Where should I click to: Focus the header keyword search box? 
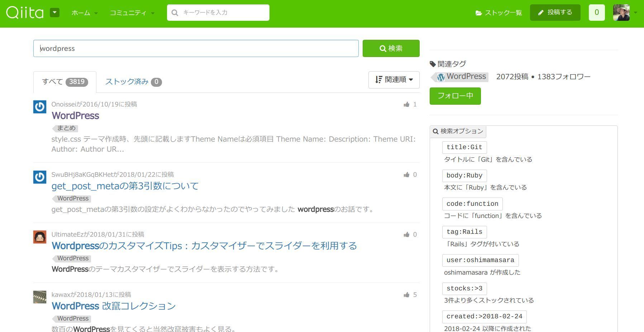[218, 13]
